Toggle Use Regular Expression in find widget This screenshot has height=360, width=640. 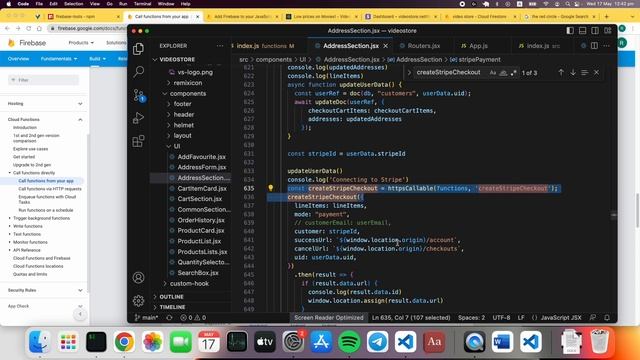[513, 73]
